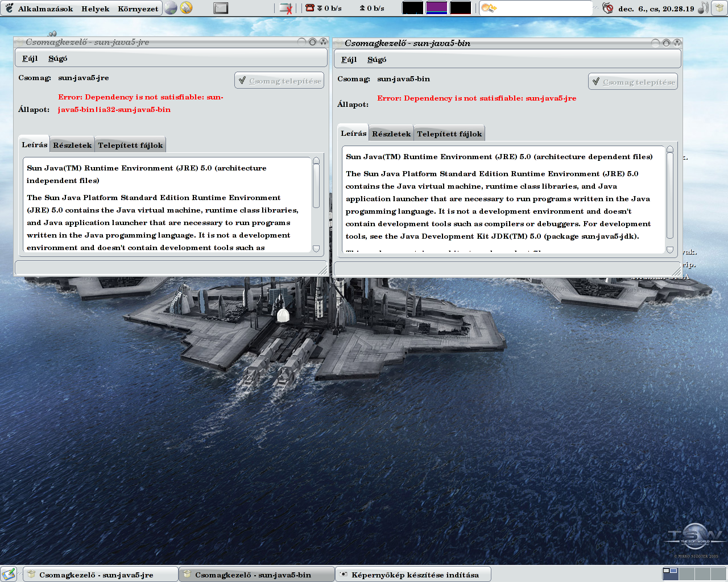Open Fájl menu in sun-java5-jre window
Screen dimensions: 728x582
[30, 59]
